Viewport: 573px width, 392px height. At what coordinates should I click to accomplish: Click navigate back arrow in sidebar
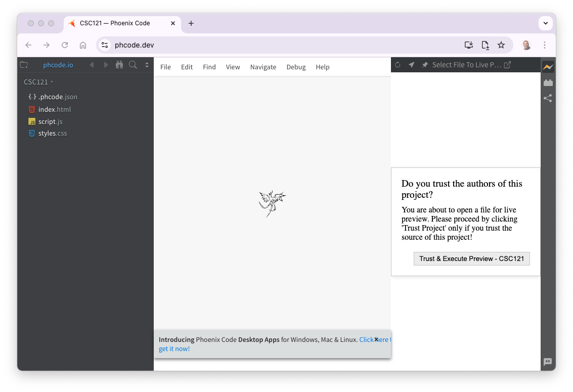point(92,65)
